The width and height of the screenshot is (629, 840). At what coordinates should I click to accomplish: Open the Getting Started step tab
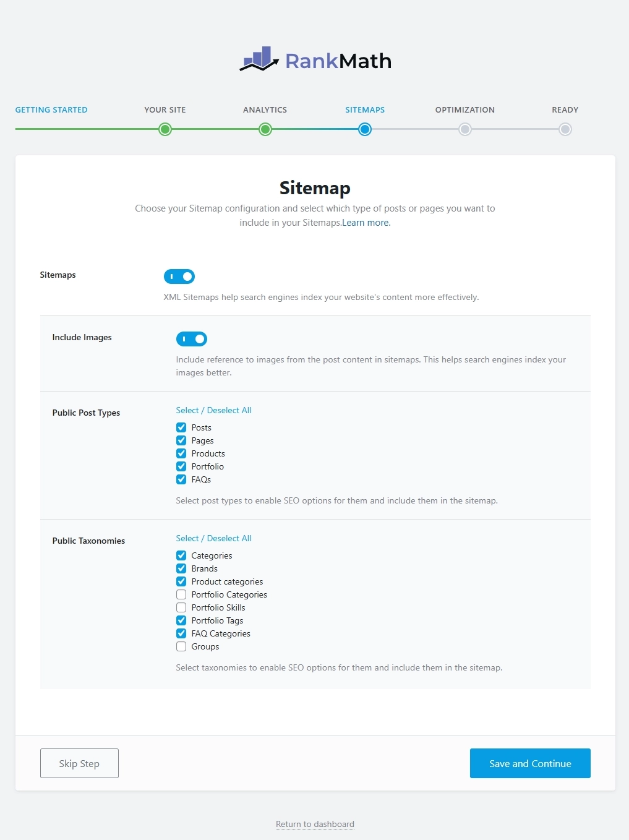(x=51, y=110)
